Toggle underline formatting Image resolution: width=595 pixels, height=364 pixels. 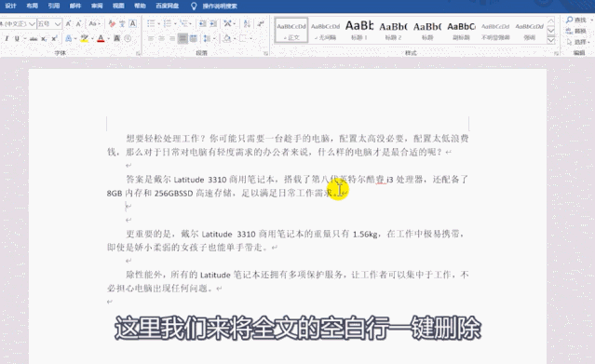tap(17, 38)
